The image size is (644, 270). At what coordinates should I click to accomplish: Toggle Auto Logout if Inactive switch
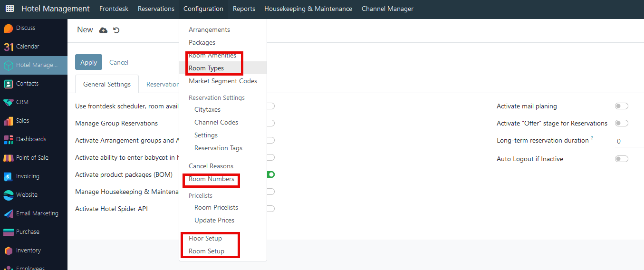pyautogui.click(x=622, y=159)
